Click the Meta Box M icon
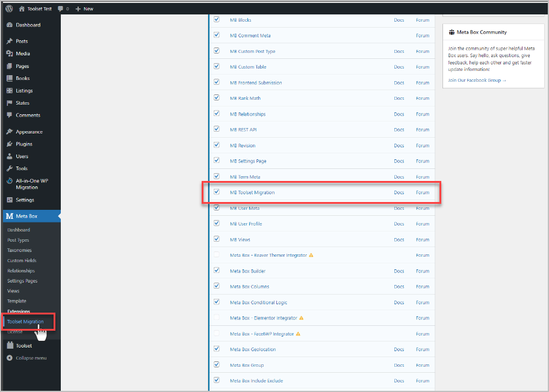Viewport: 549px width, 392px height. (x=10, y=216)
